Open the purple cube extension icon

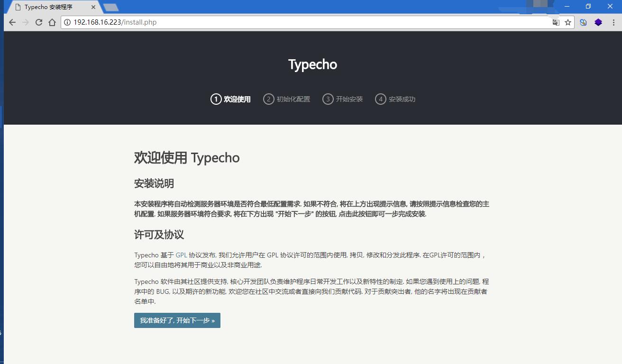click(x=598, y=22)
